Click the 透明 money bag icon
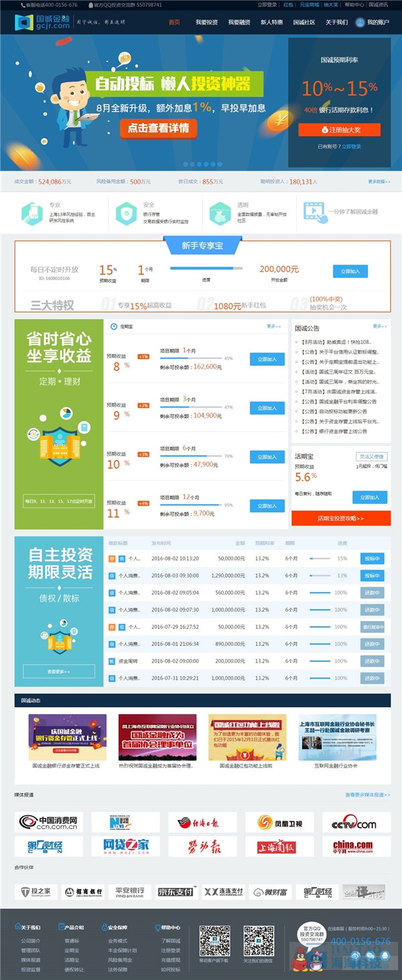Viewport: 402px width, 980px height. point(219,212)
